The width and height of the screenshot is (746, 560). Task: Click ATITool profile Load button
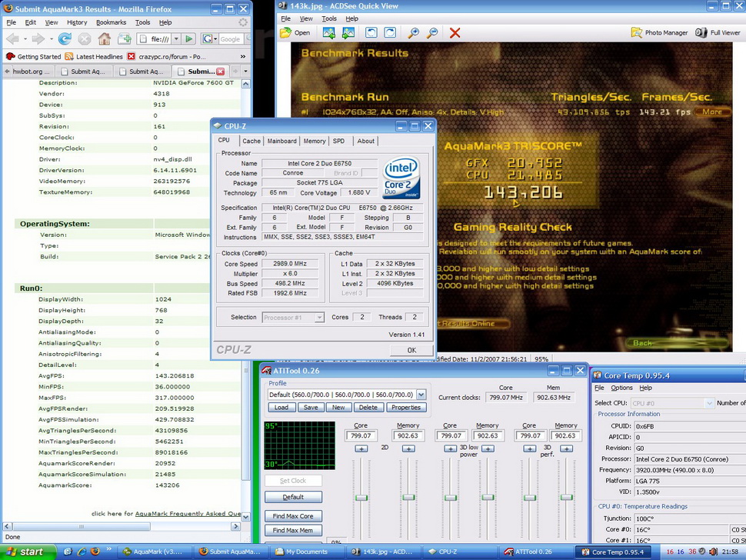point(281,407)
